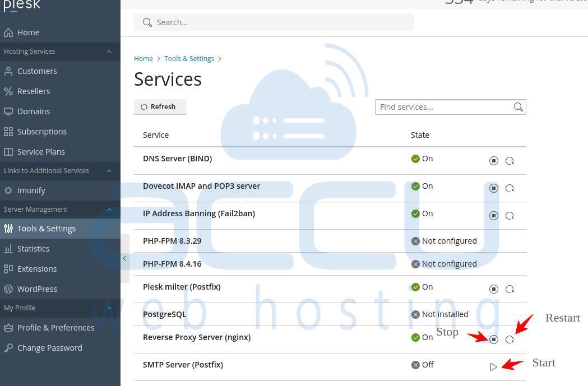Click the IP Address Banning (Fail2ban) name
The height and width of the screenshot is (386, 588).
(x=199, y=213)
